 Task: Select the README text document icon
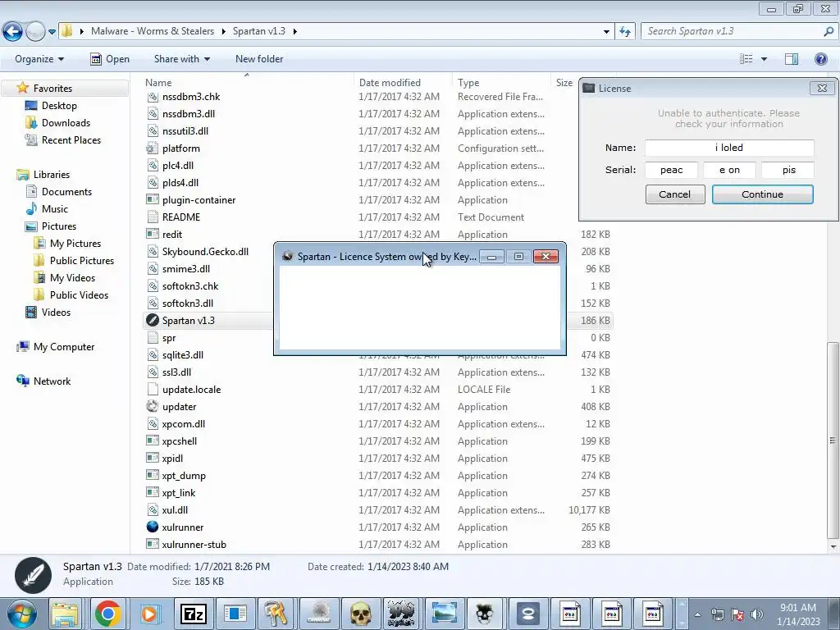[153, 217]
